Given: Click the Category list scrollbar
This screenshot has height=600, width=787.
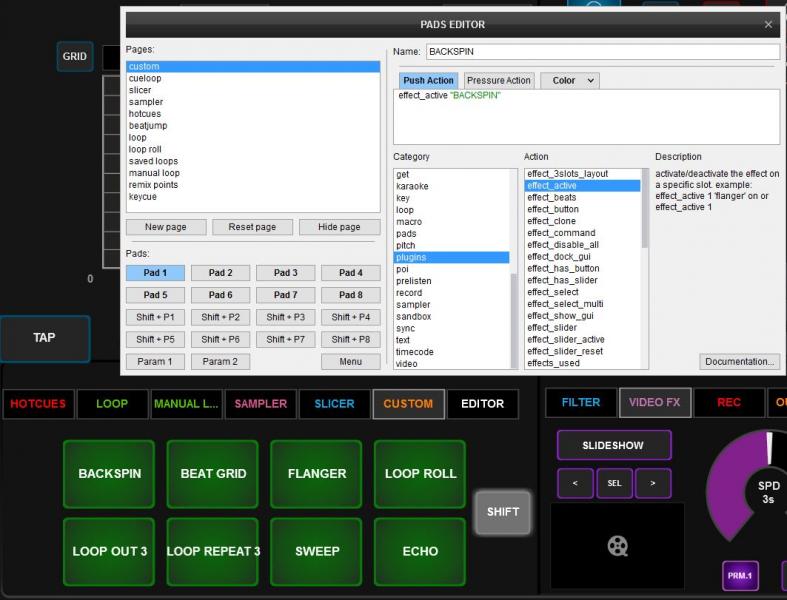Looking at the screenshot, I should 513,321.
